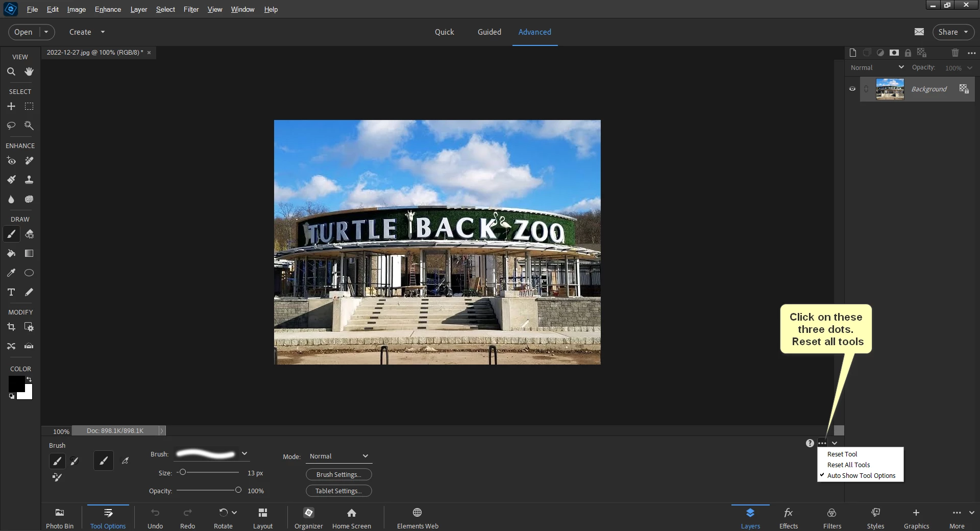Select the Clone Stamp tool
Image resolution: width=980 pixels, height=531 pixels.
[x=29, y=180]
